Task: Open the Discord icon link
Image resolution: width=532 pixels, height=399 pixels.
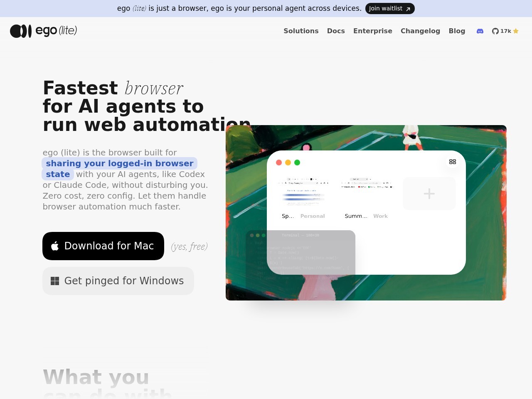Action: tap(480, 31)
